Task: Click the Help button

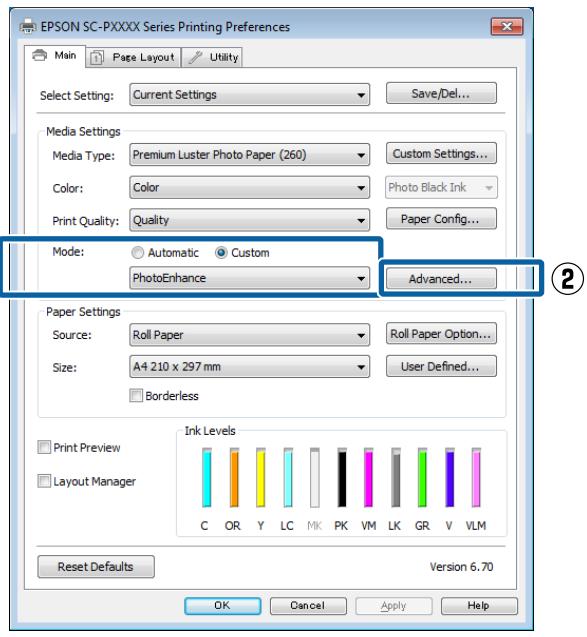Action: (x=479, y=606)
